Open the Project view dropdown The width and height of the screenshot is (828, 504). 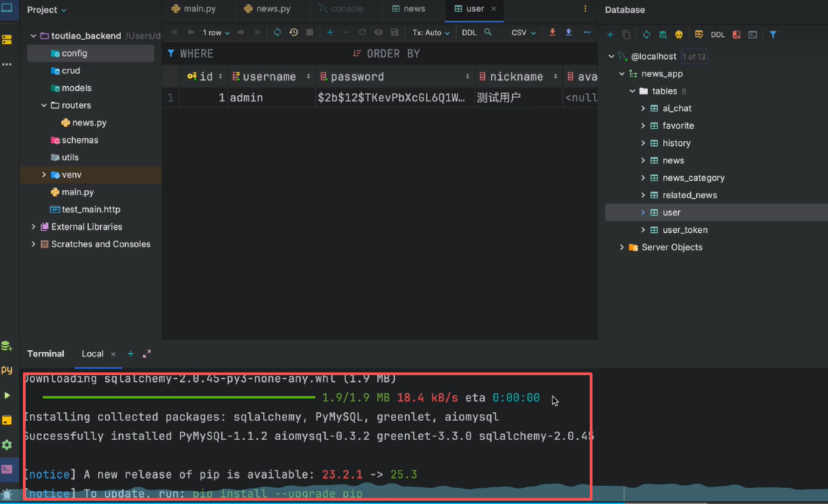click(47, 10)
